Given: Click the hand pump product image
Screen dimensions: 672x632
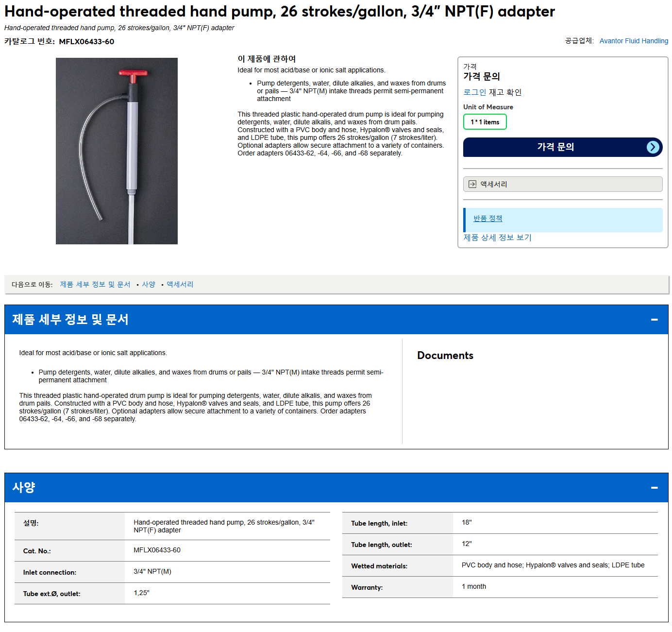Looking at the screenshot, I should [x=117, y=151].
